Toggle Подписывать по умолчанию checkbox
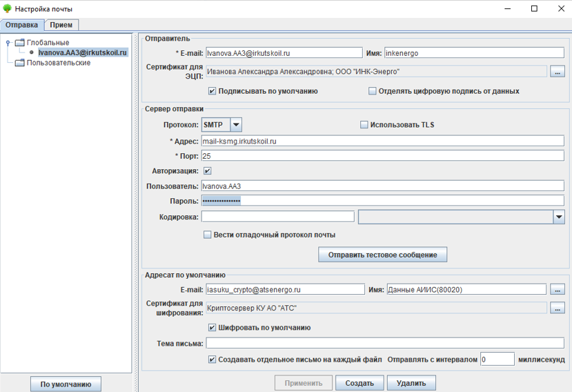The image size is (572, 392). click(212, 91)
